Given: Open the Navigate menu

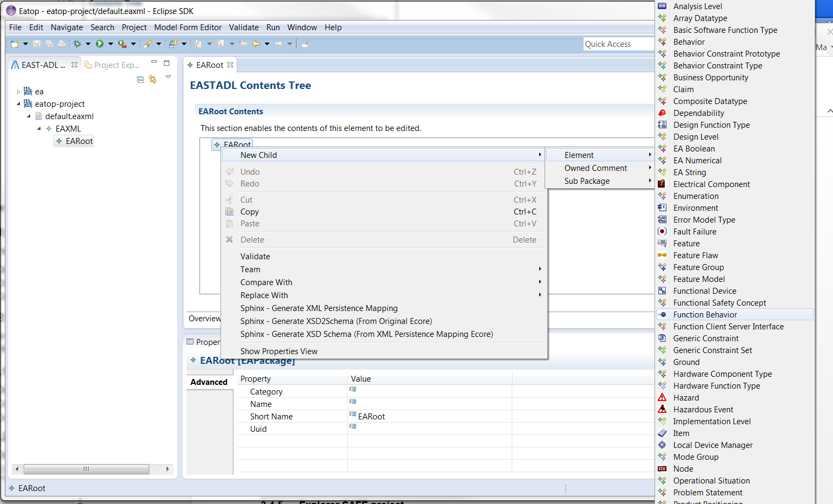Looking at the screenshot, I should tap(67, 27).
